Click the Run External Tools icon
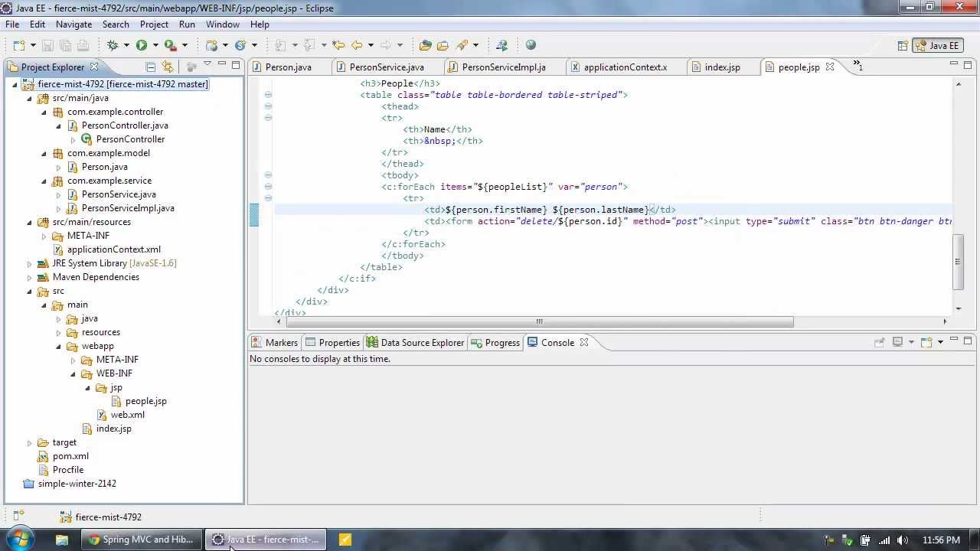 pos(171,45)
